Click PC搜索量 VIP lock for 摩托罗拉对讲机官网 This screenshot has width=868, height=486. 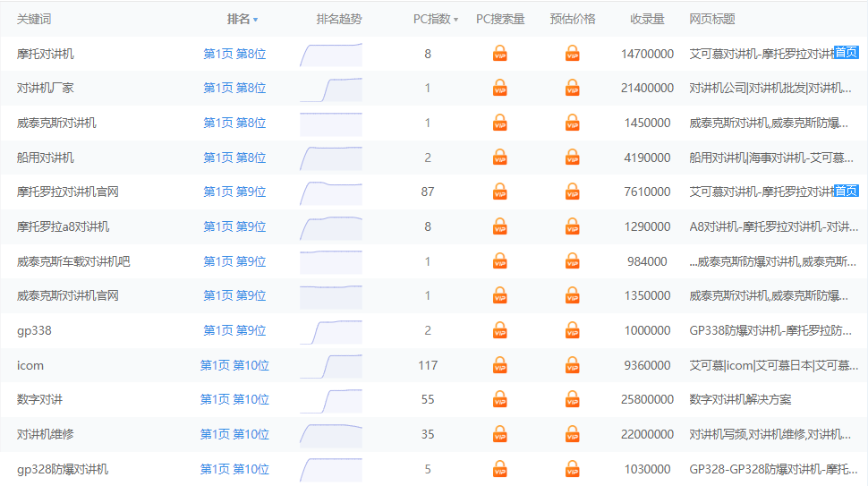(x=500, y=192)
